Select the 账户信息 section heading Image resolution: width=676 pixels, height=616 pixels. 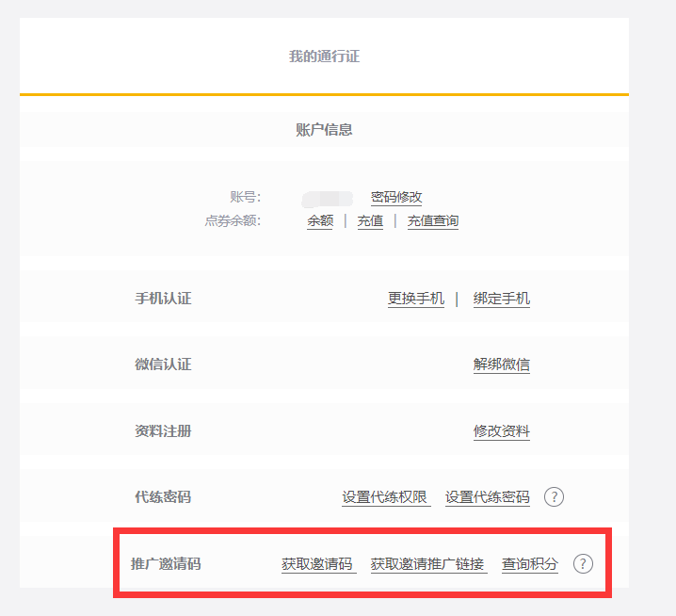click(x=324, y=129)
